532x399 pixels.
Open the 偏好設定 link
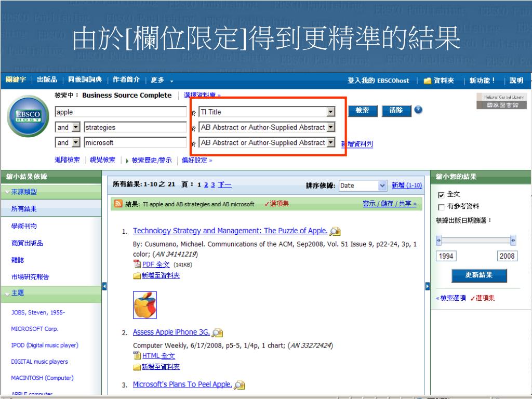click(x=197, y=160)
